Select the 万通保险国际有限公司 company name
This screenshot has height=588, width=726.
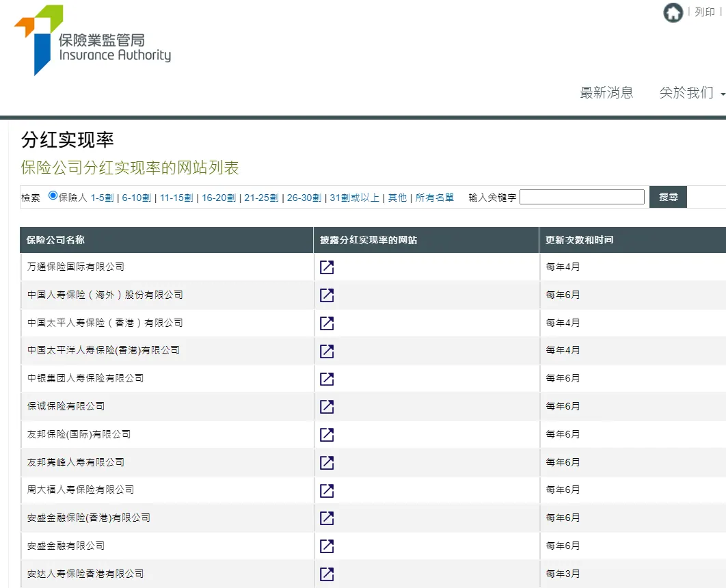point(76,267)
